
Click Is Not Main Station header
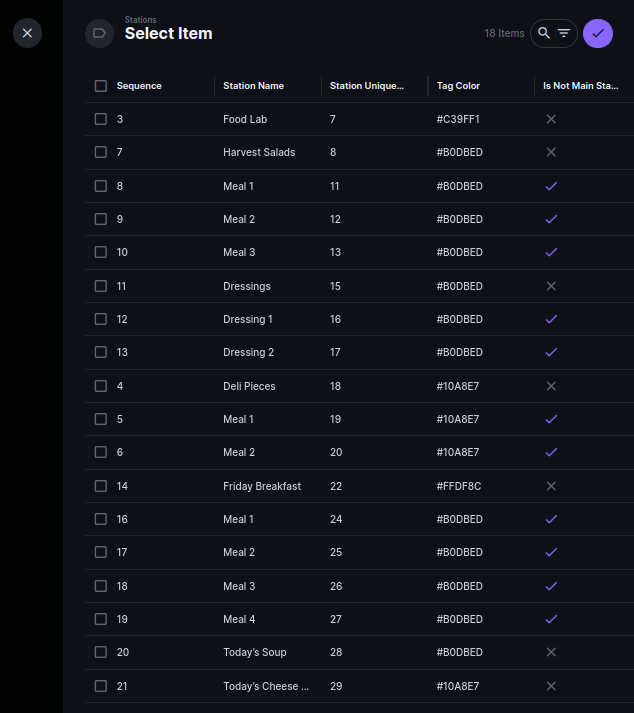click(x=580, y=86)
